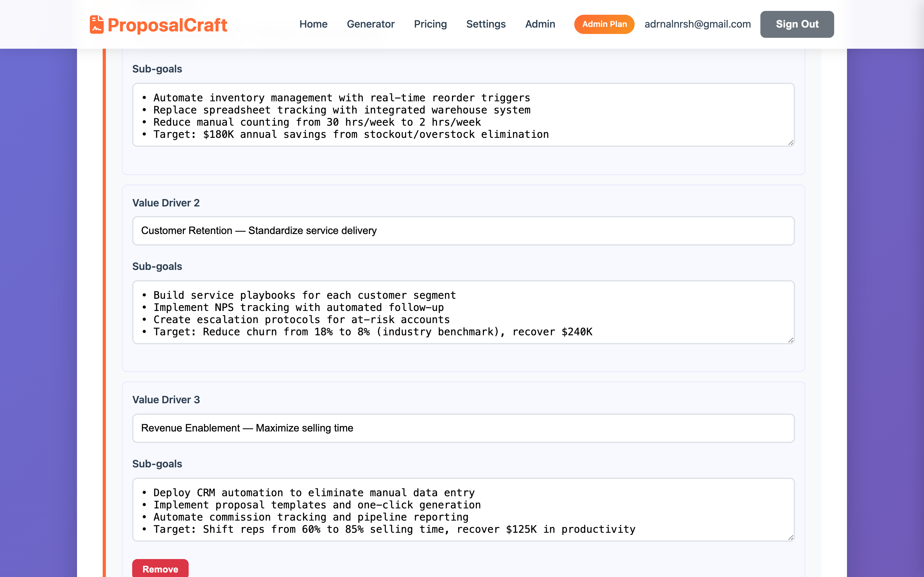The image size is (924, 577).
Task: Click into the CRM automation sub-goals textarea
Action: pos(463,509)
